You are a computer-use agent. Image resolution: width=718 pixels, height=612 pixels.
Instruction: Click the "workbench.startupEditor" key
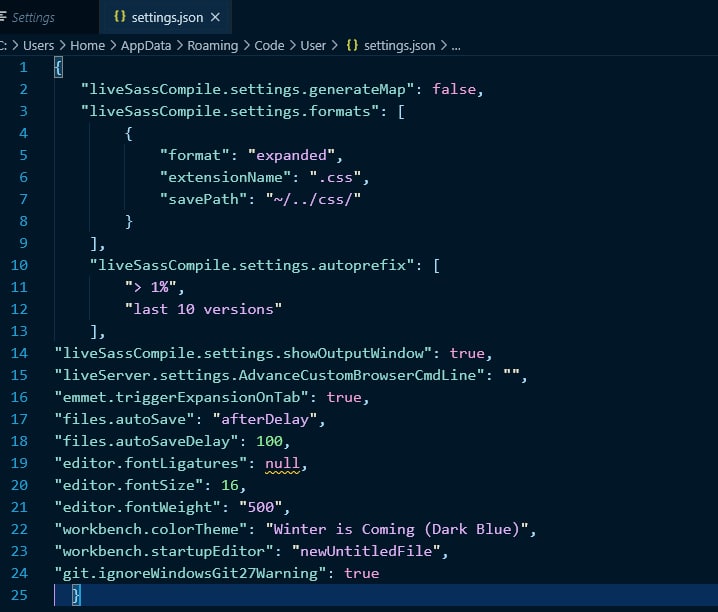pos(164,551)
